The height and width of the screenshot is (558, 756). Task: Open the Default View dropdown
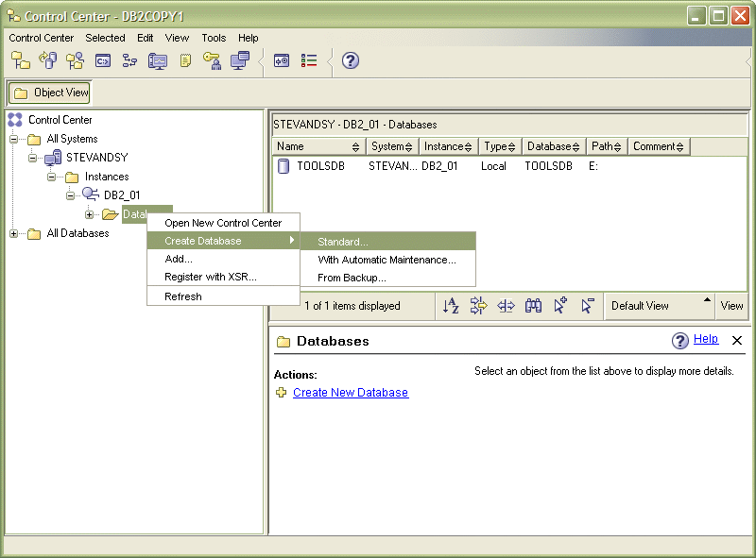point(659,306)
